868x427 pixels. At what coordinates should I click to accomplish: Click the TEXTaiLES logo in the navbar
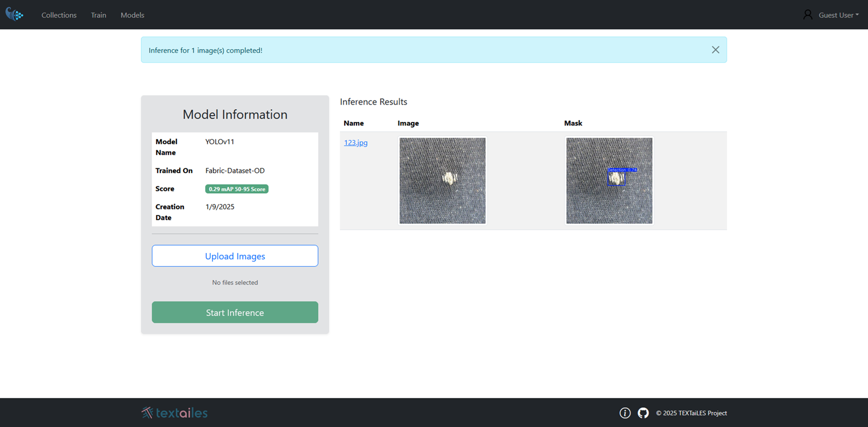(x=14, y=15)
